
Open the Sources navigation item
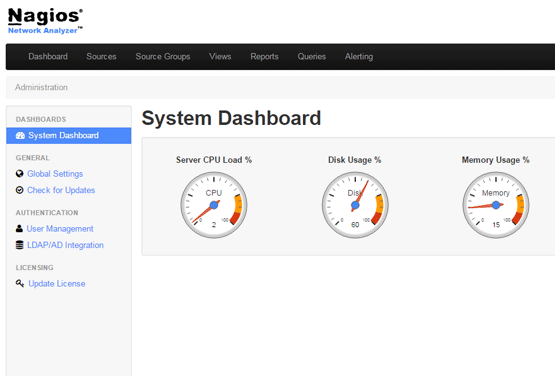tap(101, 57)
